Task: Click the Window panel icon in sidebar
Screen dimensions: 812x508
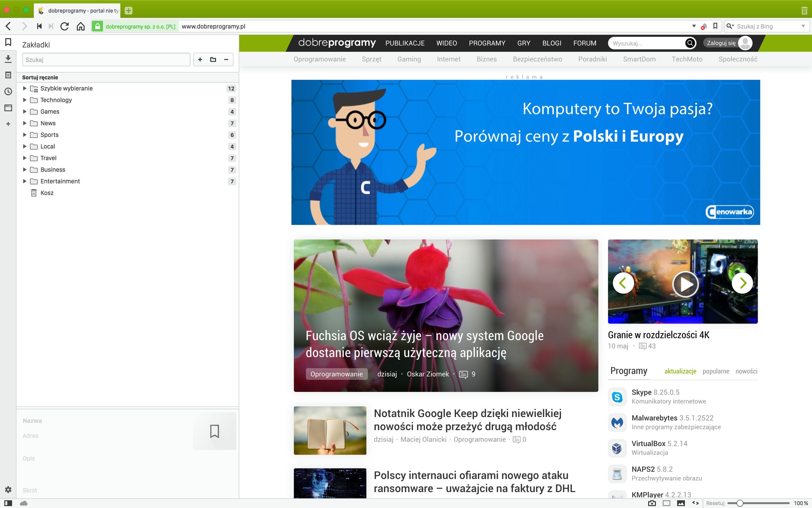Action: pos(8,108)
